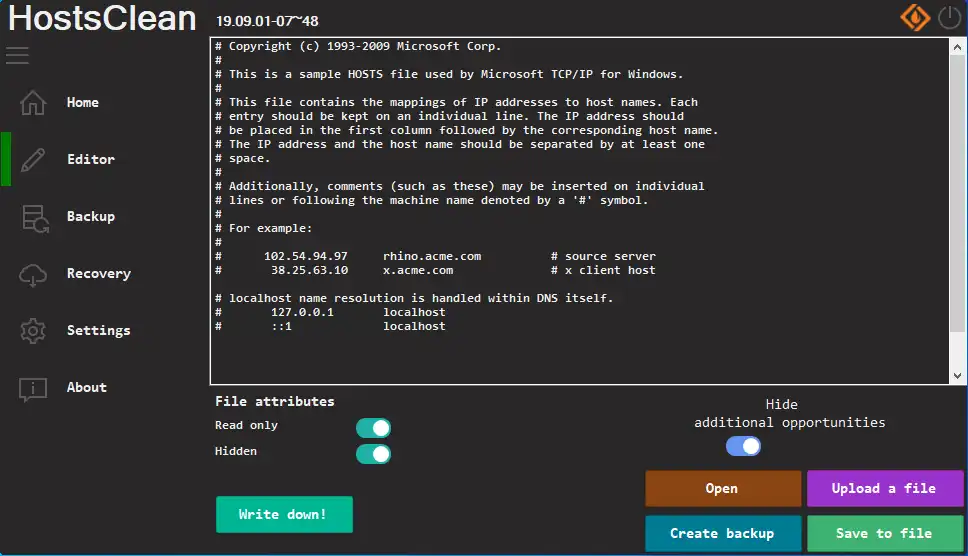Click the Write down! button
Image resolution: width=968 pixels, height=556 pixels.
coord(284,514)
